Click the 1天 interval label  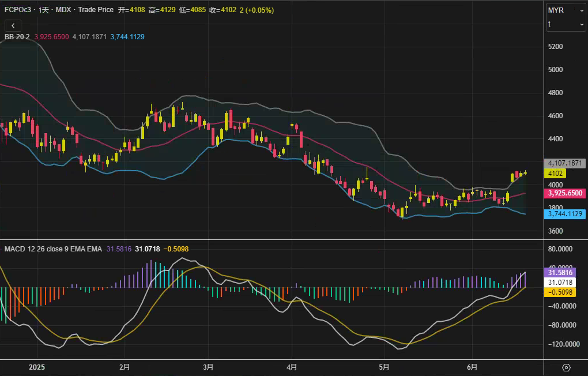point(44,10)
